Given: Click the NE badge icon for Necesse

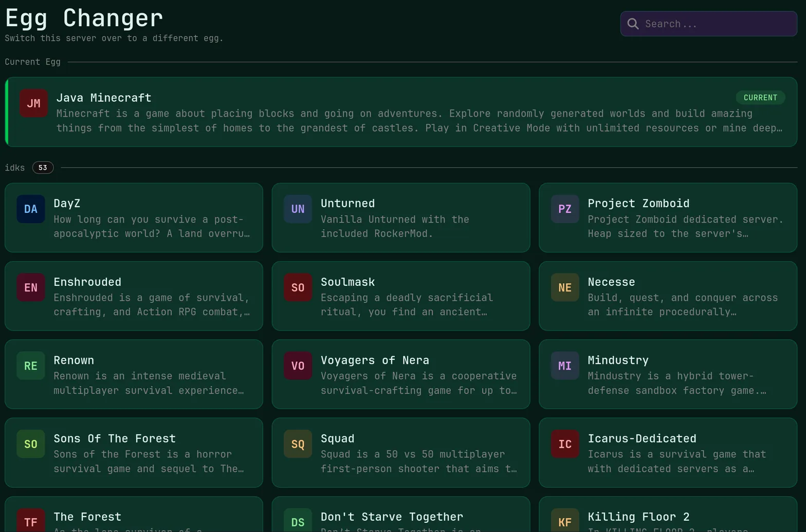Looking at the screenshot, I should pyautogui.click(x=565, y=287).
